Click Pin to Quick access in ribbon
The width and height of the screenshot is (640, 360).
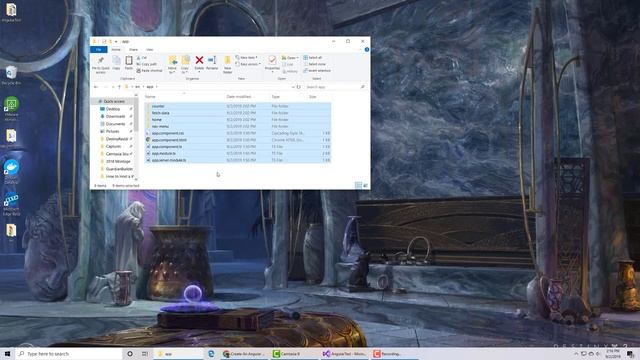(x=100, y=65)
